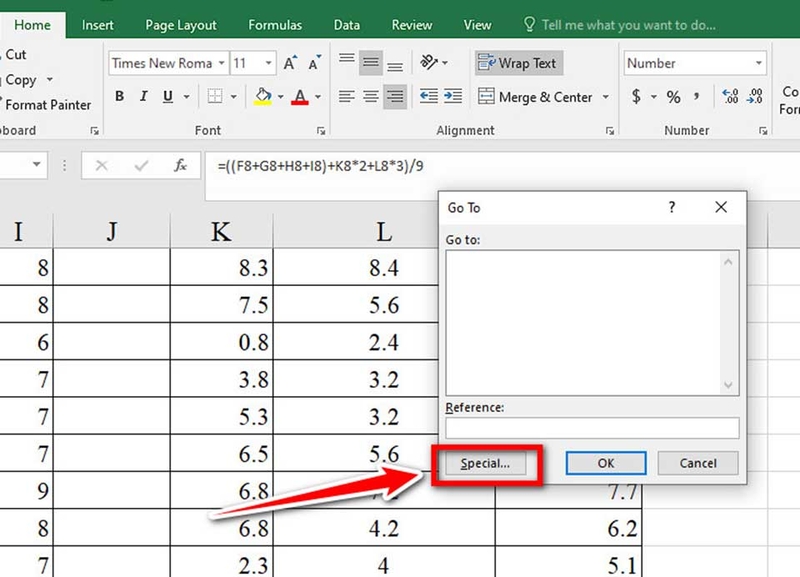
Task: Click inside the Reference input field
Action: [592, 428]
